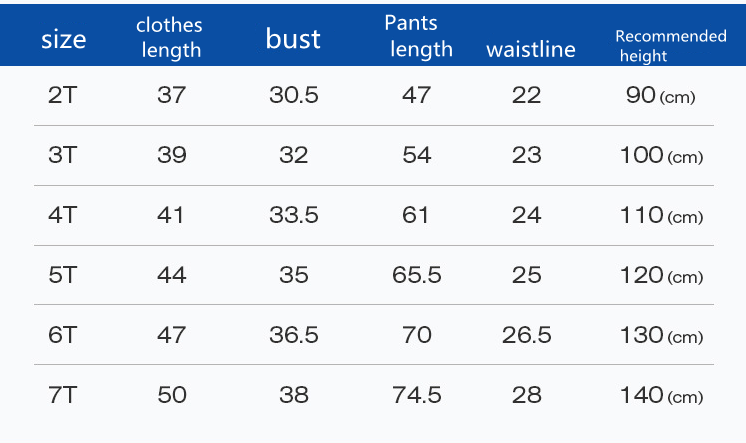Select the 4T size row label
The height and width of the screenshot is (443, 746).
[63, 215]
